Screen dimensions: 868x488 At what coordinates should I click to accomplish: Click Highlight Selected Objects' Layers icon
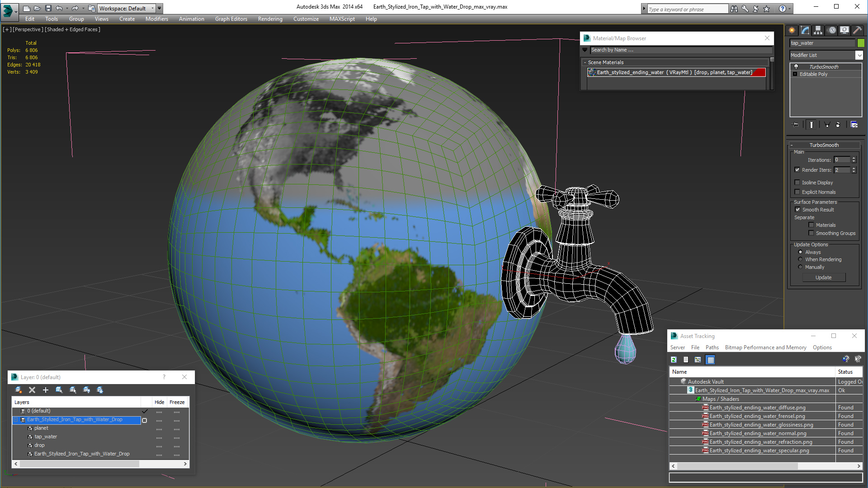(73, 390)
